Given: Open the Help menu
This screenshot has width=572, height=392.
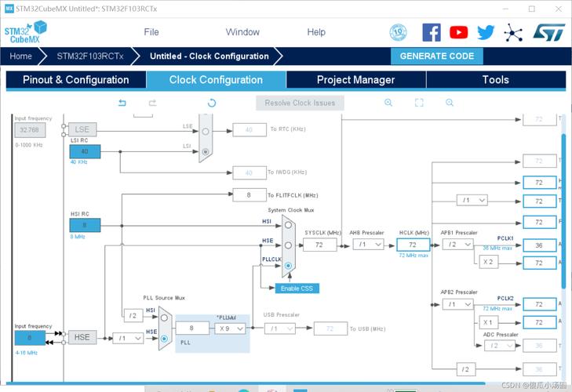Looking at the screenshot, I should pyautogui.click(x=316, y=32).
